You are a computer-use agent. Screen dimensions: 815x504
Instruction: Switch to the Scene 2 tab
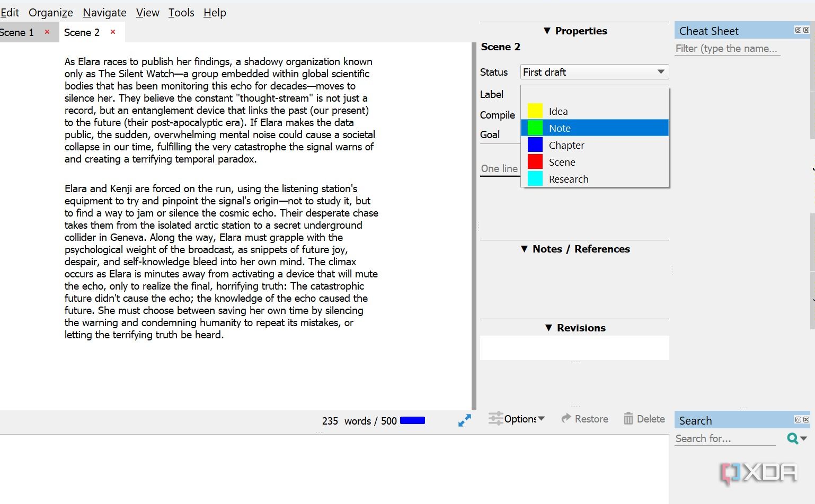coord(82,32)
